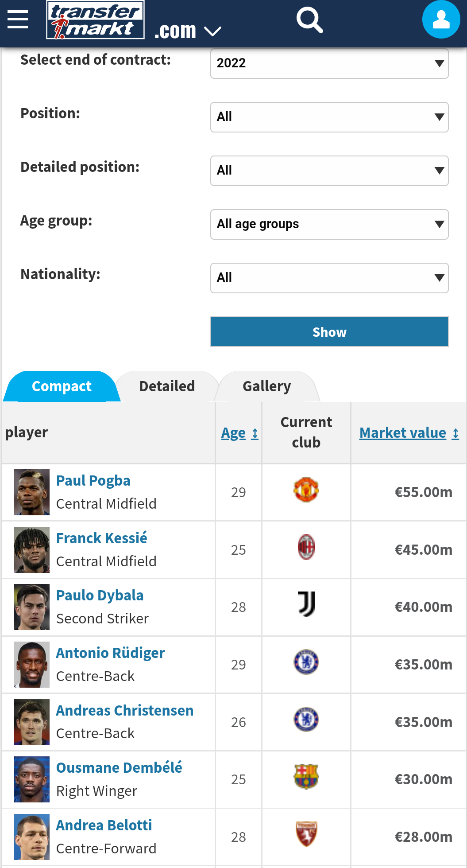Open the user profile icon
This screenshot has width=467, height=868.
point(441,20)
